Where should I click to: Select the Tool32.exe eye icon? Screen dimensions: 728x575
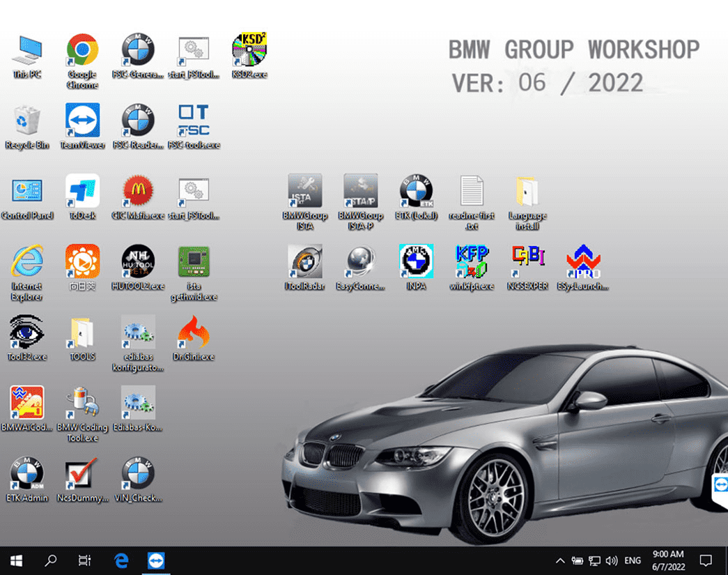(x=27, y=339)
